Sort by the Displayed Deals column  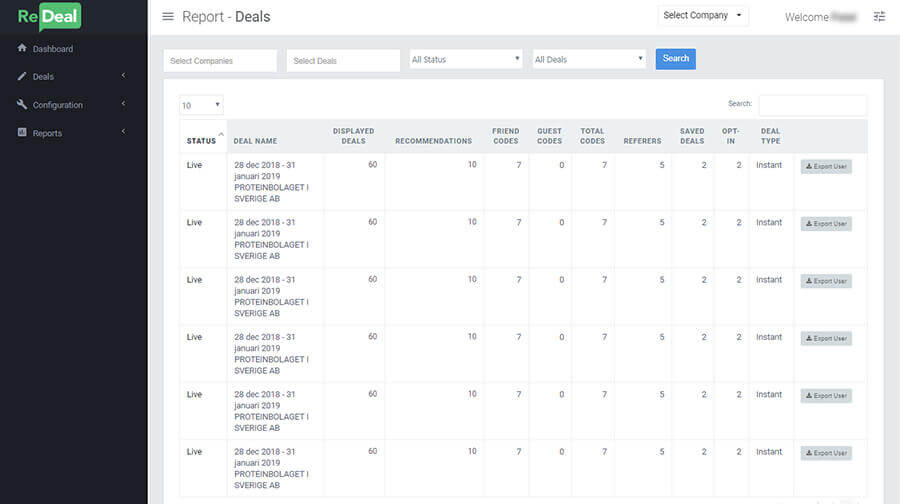354,137
